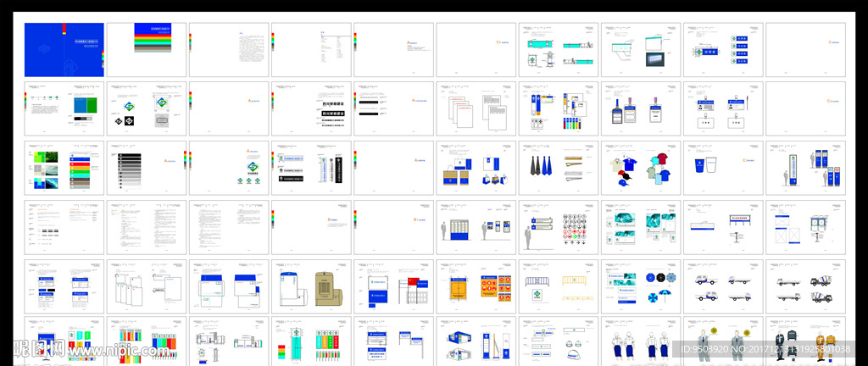Image resolution: width=868 pixels, height=366 pixels.
Task: Select the page with black diamond logo variations
Action: tap(147, 109)
